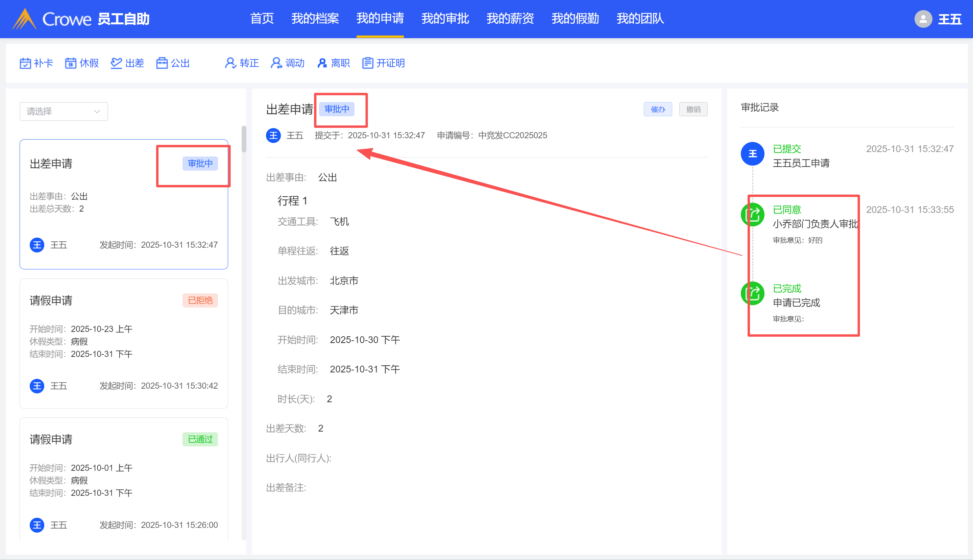Go to the 首页 tab
Viewport: 973px width, 560px height.
point(262,19)
